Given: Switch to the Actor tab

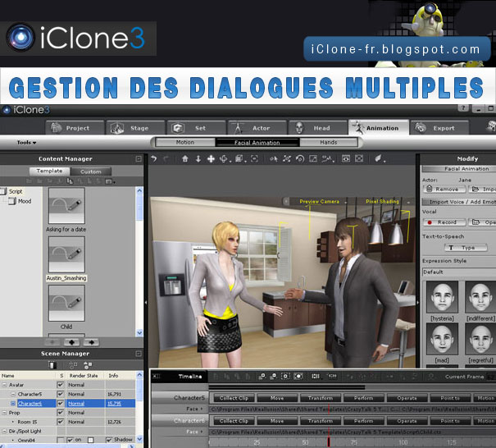Looking at the screenshot, I should pos(257,128).
